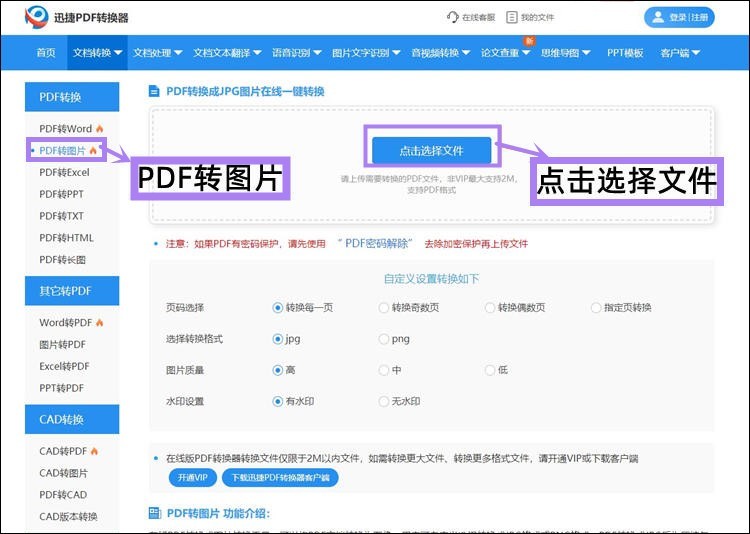Open PDF转CAD in sidebar
750x534 pixels.
coord(63,495)
